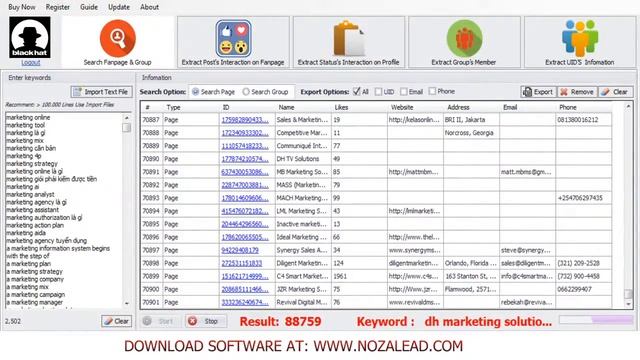Viewport: 640px width, 360px height.
Task: Click keyword list scrollbar up arrow
Action: pyautogui.click(x=127, y=118)
